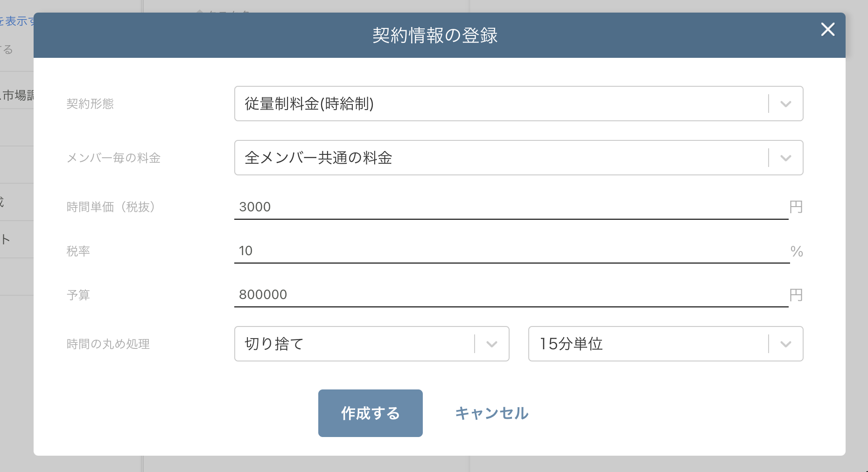Focus the 税率 field containing 10
Screen dimensions: 868x472
(511, 251)
